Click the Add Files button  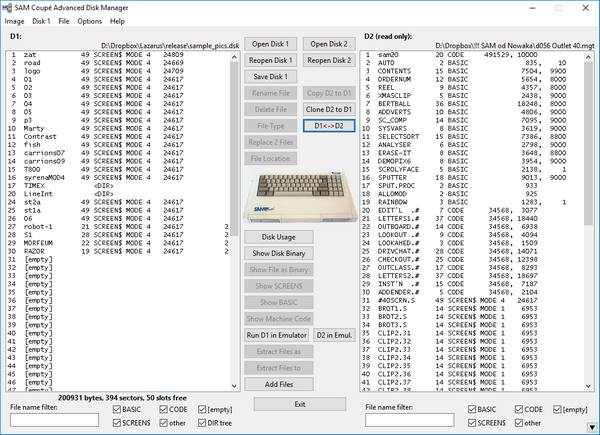click(279, 384)
